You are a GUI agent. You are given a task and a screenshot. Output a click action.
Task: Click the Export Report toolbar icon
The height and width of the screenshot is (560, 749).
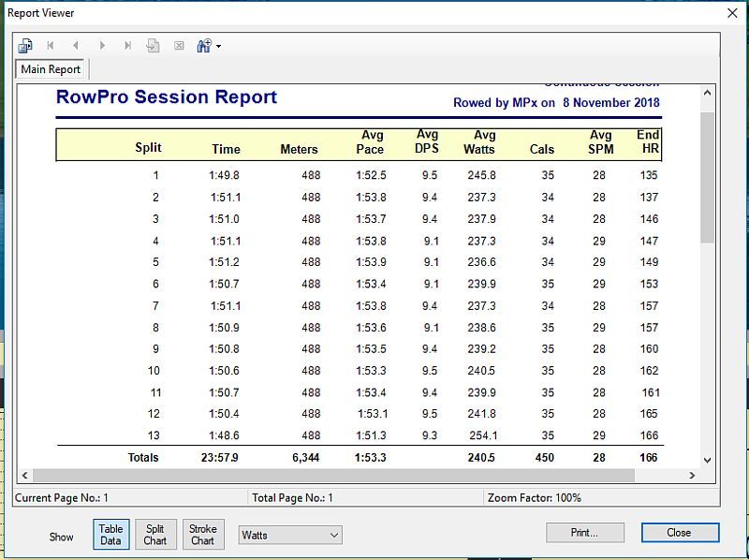pos(25,46)
